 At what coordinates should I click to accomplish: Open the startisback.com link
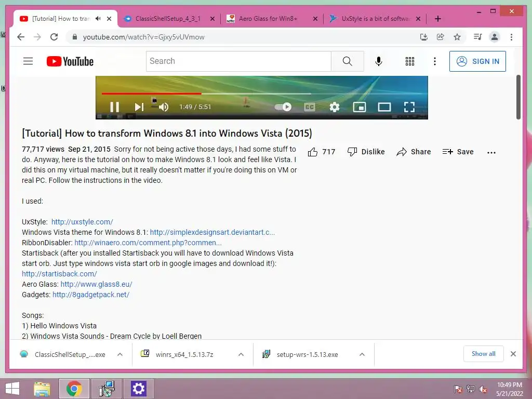59,274
